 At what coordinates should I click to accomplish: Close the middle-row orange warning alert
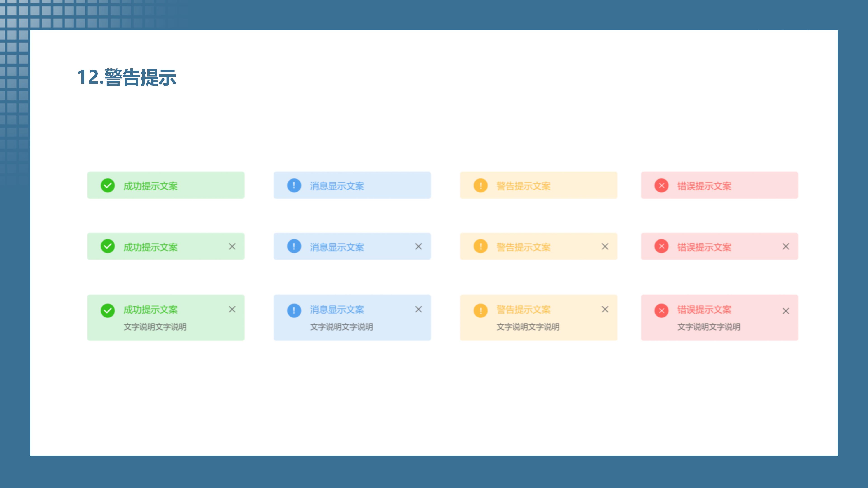pos(605,246)
